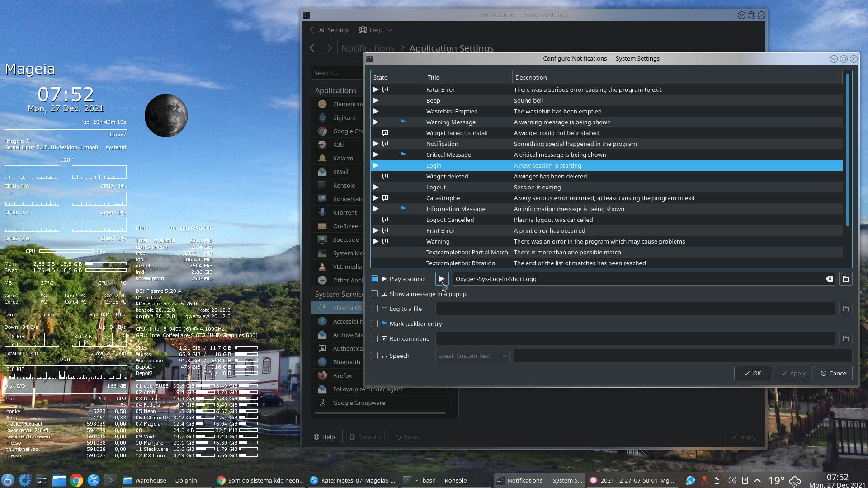868x488 pixels.
Task: Open the Help dropdown menu
Action: 376,30
